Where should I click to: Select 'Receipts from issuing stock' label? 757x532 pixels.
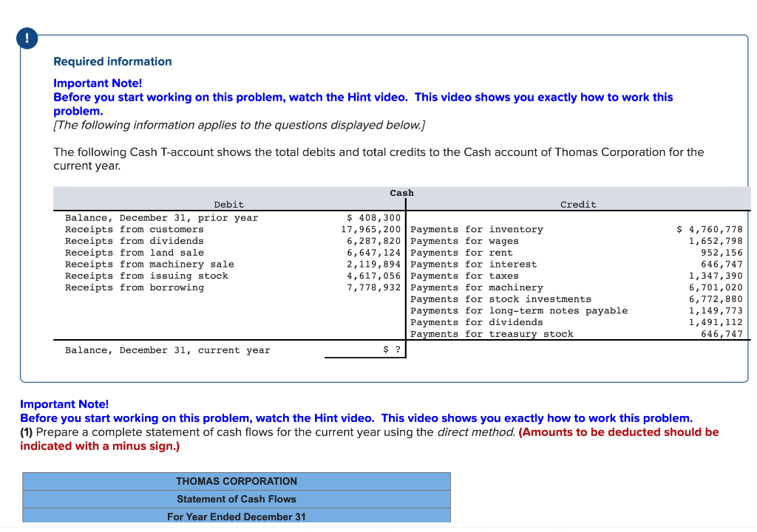click(147, 276)
